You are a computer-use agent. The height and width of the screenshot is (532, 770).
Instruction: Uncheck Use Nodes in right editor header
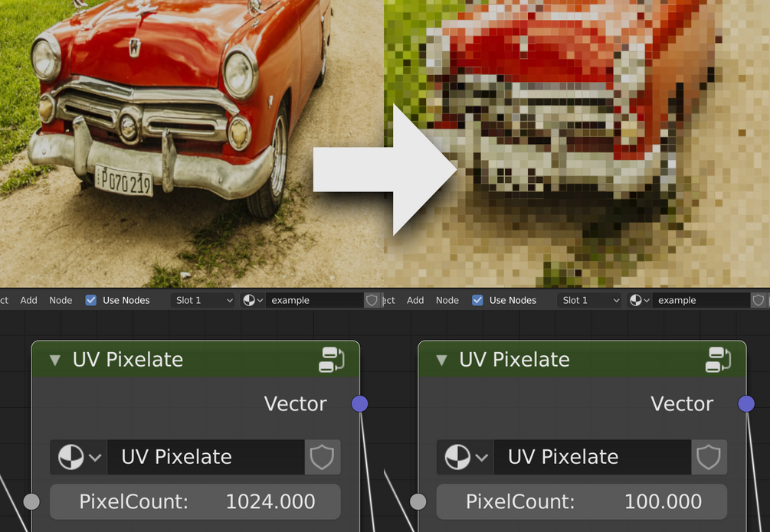(x=477, y=300)
